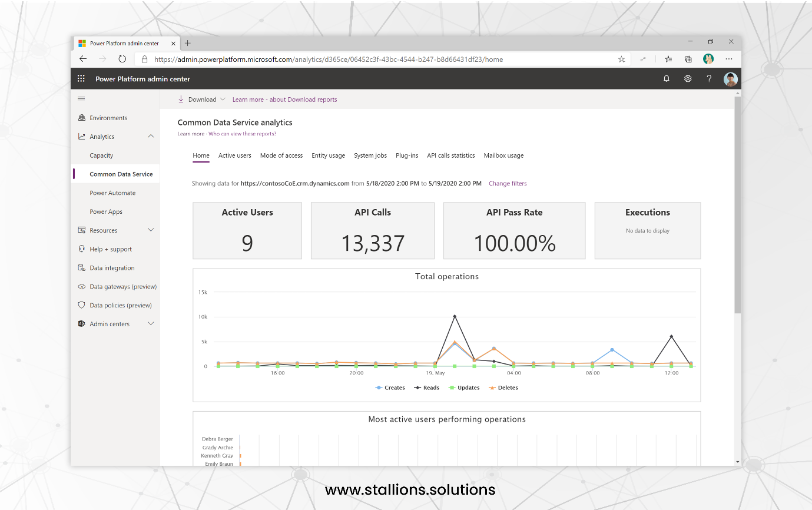The width and height of the screenshot is (812, 510).
Task: Toggle the Deletes series in chart legend
Action: pyautogui.click(x=503, y=388)
